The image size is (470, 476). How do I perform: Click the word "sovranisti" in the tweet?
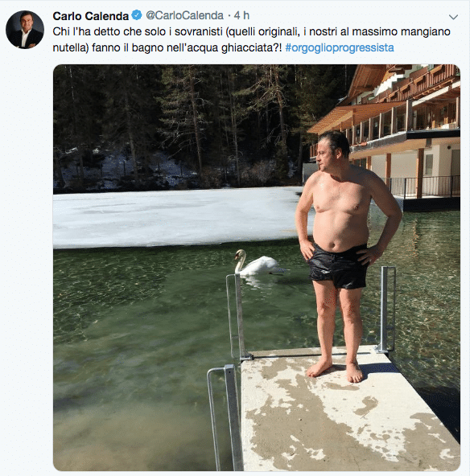click(x=199, y=31)
